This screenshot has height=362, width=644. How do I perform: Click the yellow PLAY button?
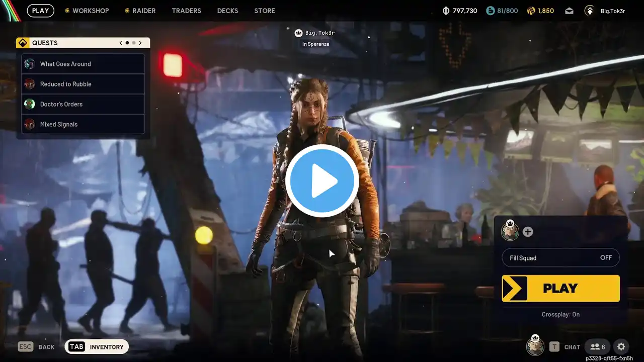pos(561,288)
